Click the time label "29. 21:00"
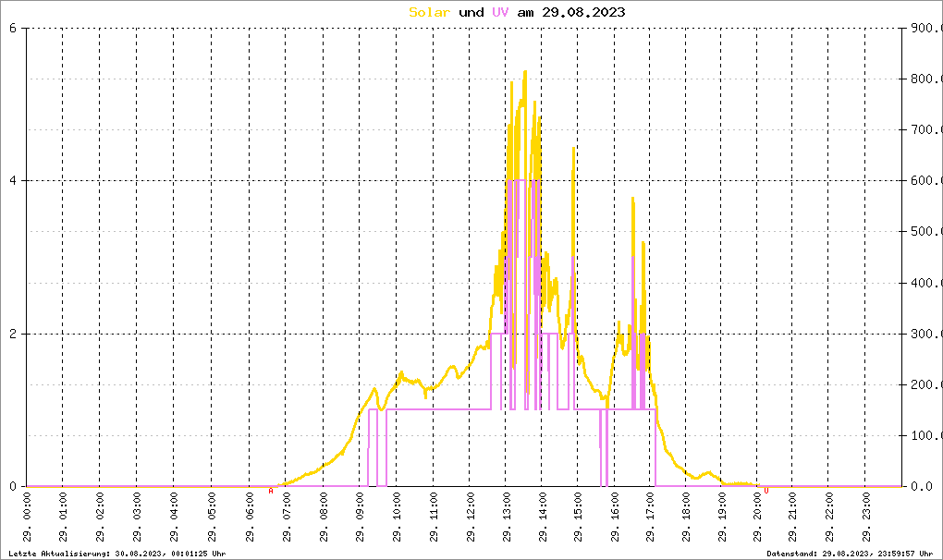This screenshot has width=943, height=560. pos(792,517)
